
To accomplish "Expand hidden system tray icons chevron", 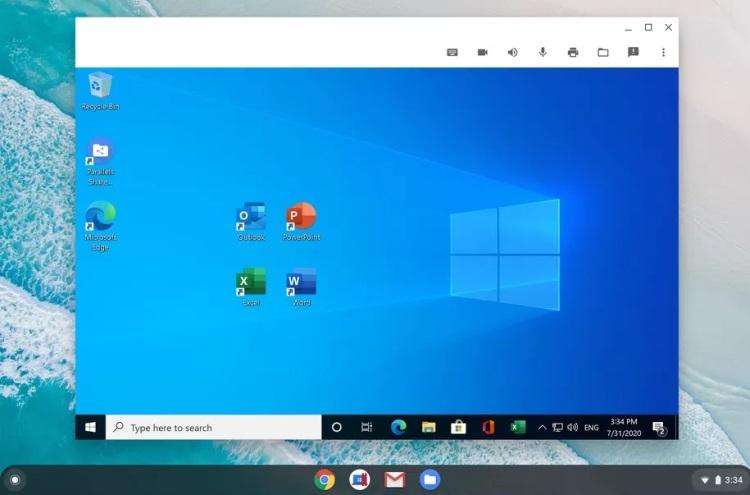I will coord(543,427).
